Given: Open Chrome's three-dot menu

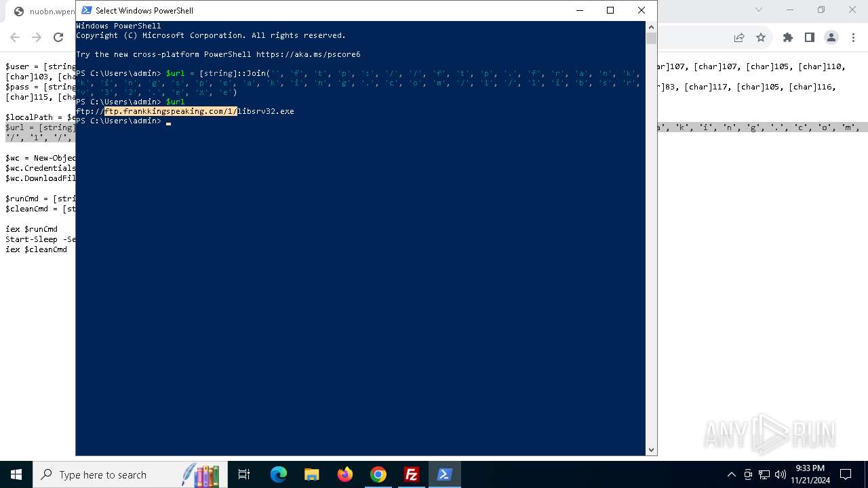Looking at the screenshot, I should pos(853,37).
